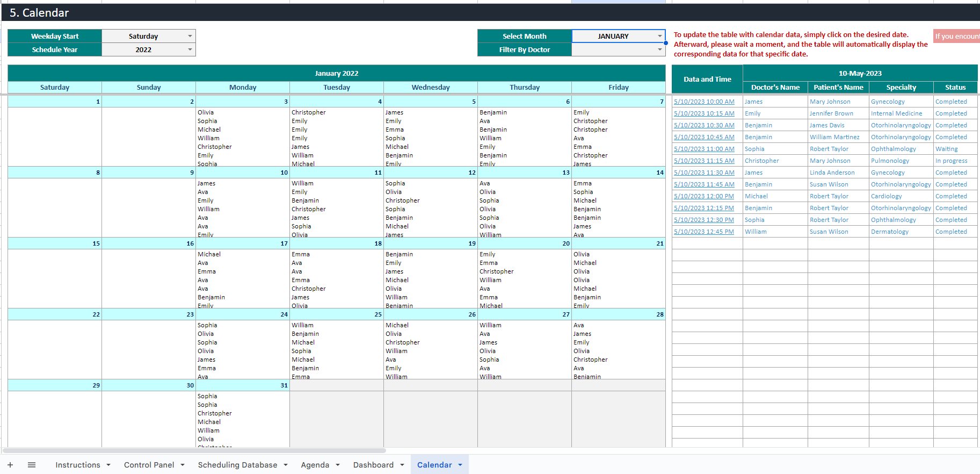This screenshot has height=474, width=980.
Task: Expand Control Panel tab menu arrow
Action: click(x=183, y=465)
